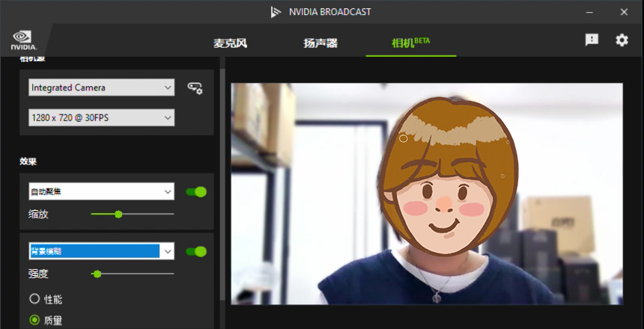Viewport: 644px width, 329px height.
Task: Toggle the 背景模糊 effect switch
Action: pos(196,251)
